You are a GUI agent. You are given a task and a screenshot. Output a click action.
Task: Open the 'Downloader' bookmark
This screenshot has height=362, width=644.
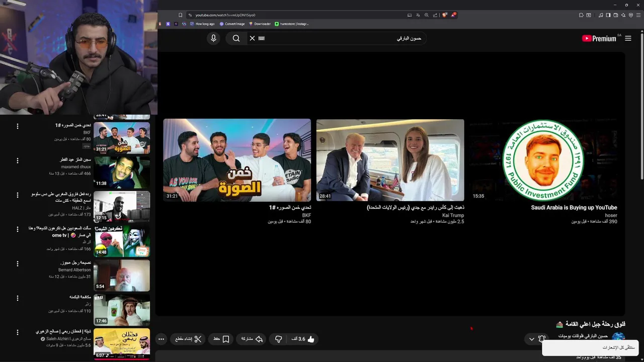(260, 24)
